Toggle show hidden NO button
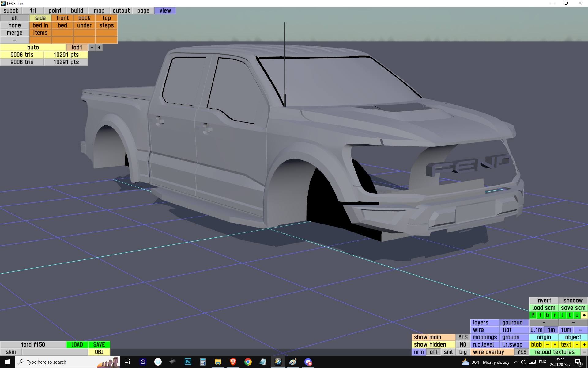Screen dimensions: 588x368 [x=463, y=344]
